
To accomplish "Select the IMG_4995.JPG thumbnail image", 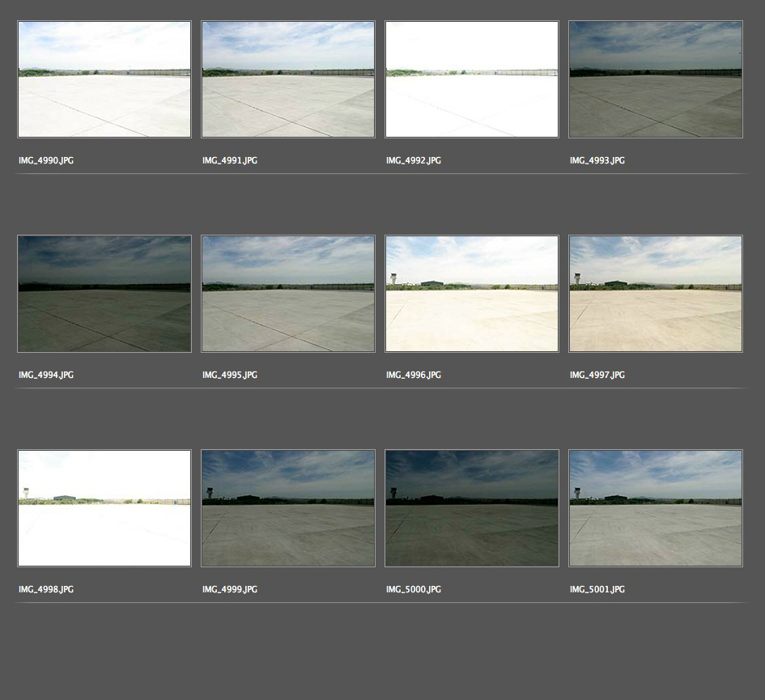I will tap(288, 294).
